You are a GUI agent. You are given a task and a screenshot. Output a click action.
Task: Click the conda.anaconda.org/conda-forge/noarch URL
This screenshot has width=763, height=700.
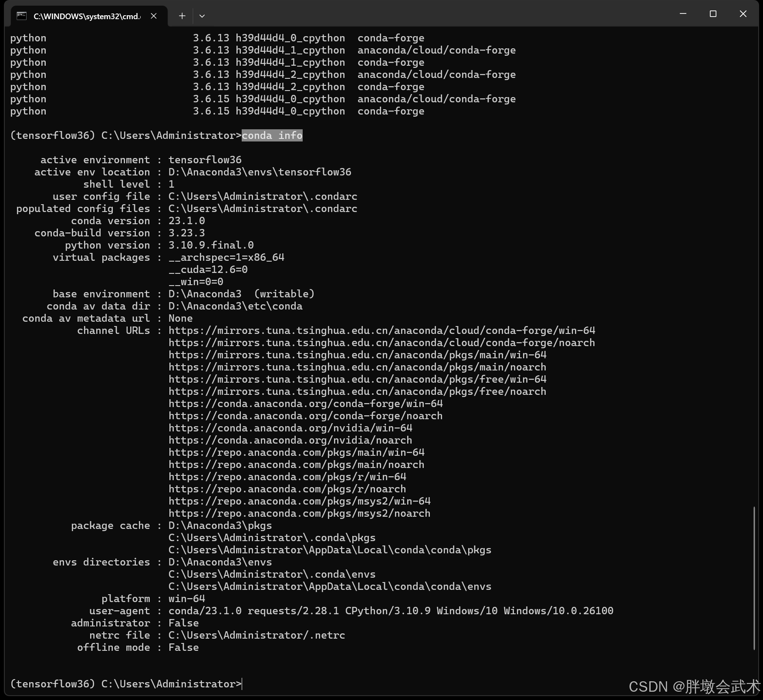306,416
